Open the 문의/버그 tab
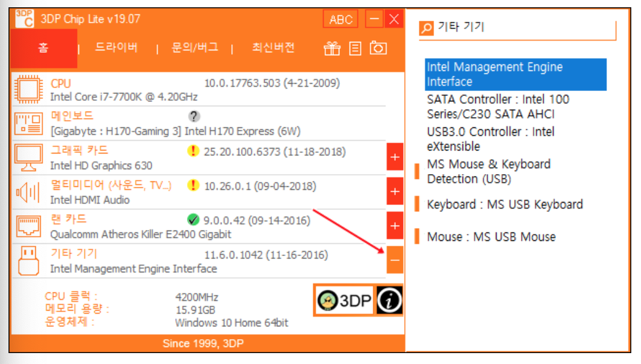 pos(195,47)
